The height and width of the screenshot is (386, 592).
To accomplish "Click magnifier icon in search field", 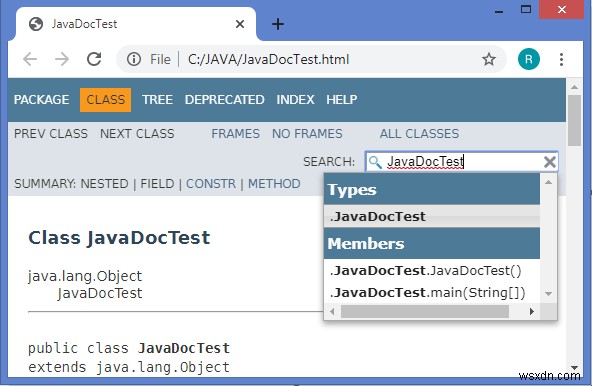I will 375,162.
